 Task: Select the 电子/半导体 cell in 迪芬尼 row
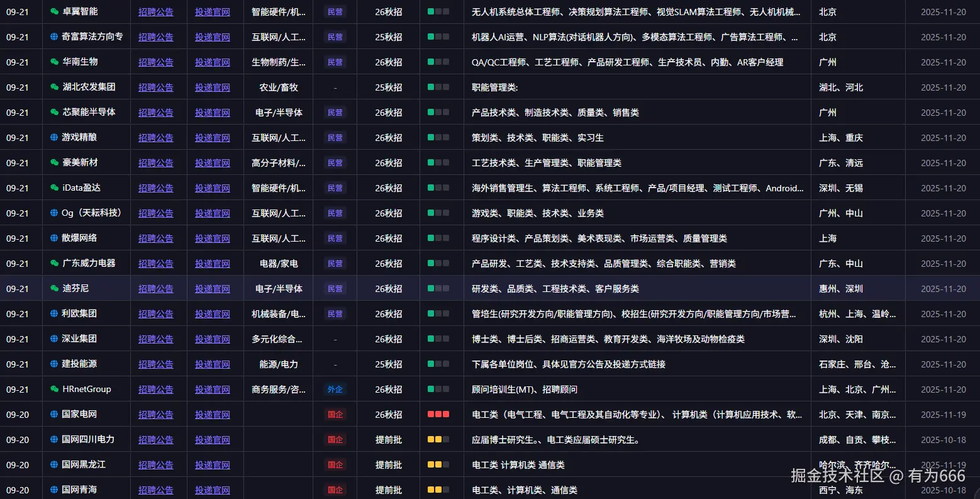[279, 289]
